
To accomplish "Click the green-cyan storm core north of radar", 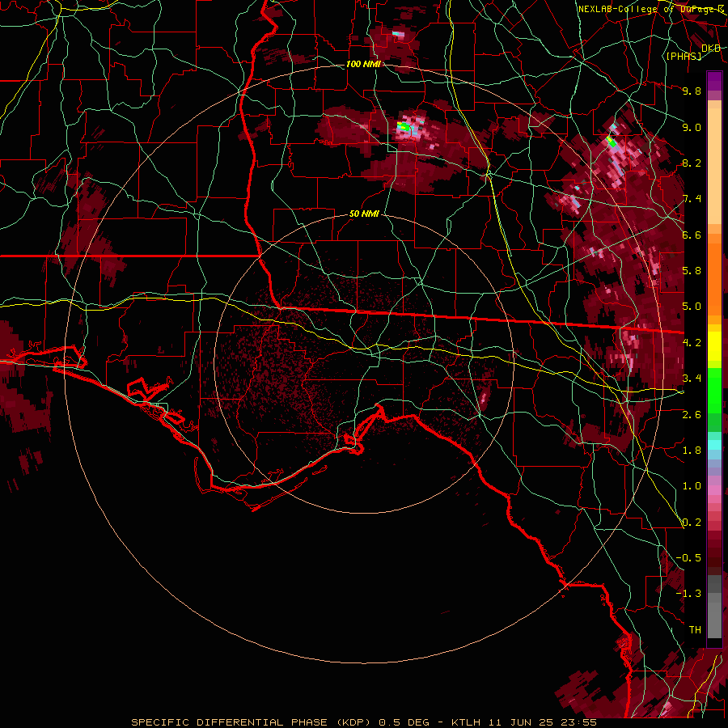I will pyautogui.click(x=405, y=126).
